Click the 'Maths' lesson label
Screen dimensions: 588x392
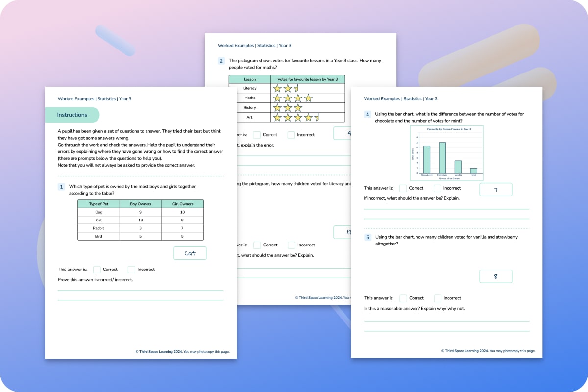tap(250, 98)
